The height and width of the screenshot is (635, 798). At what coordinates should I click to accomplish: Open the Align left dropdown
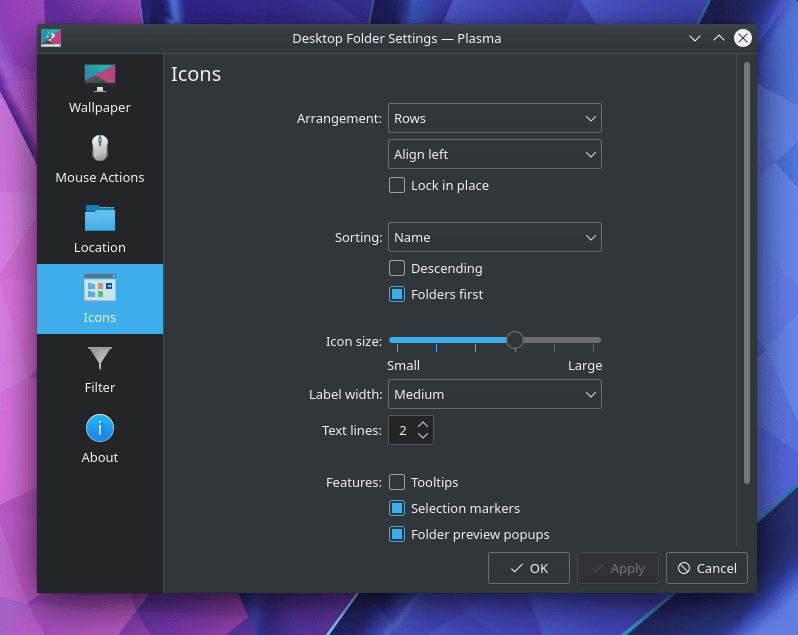point(494,154)
